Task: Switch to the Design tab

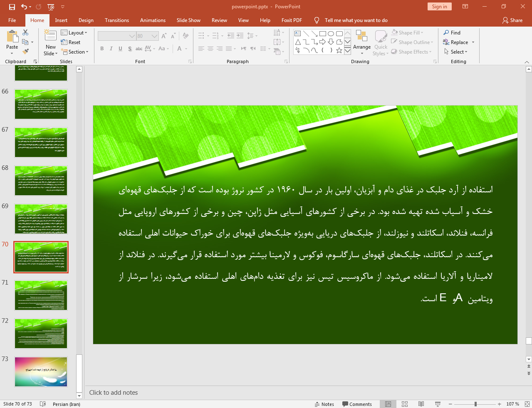Action: coord(86,20)
